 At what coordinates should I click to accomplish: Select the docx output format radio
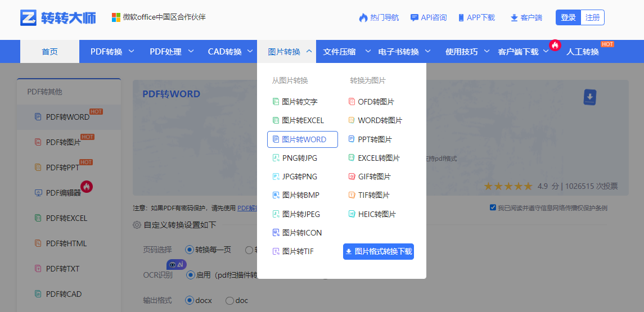click(190, 301)
